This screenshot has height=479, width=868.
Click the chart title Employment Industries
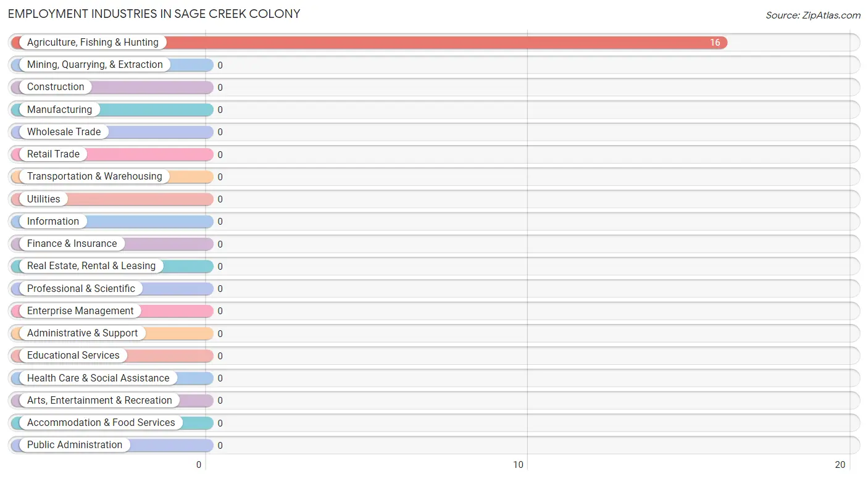[154, 14]
